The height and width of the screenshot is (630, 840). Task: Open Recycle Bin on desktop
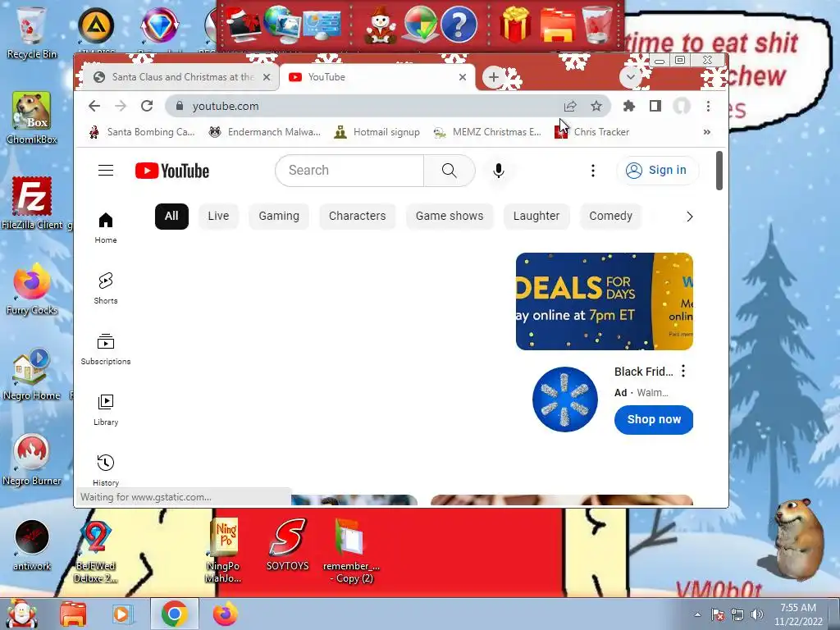point(32,33)
